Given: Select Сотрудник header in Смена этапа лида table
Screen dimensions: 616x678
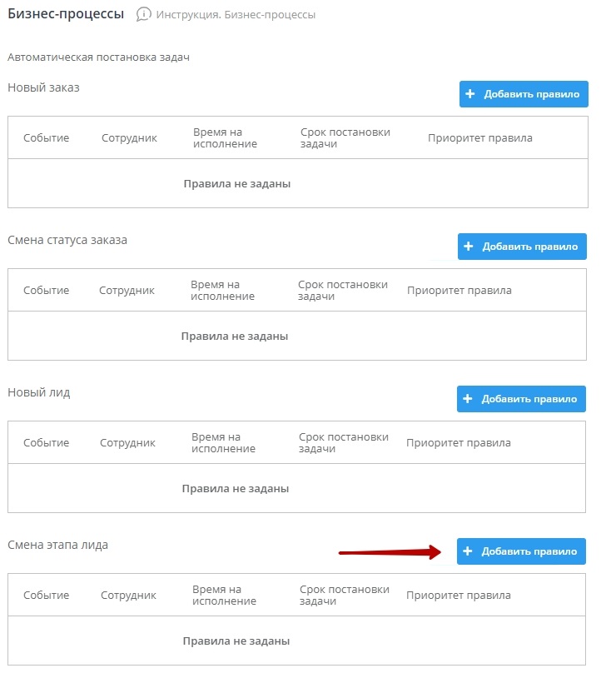Looking at the screenshot, I should click(x=128, y=596).
